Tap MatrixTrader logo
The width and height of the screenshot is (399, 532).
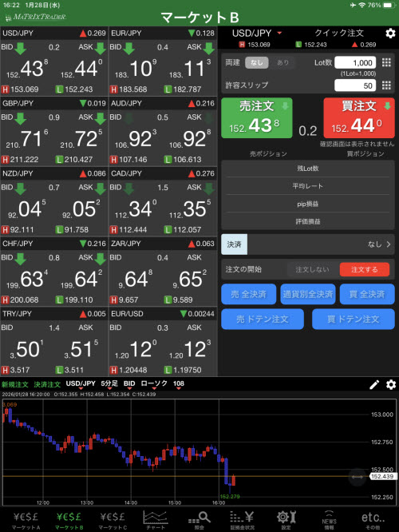click(x=36, y=17)
